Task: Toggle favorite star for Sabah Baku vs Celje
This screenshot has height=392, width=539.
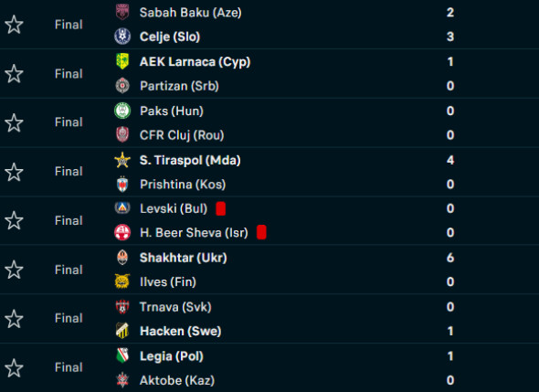Action: 14,25
